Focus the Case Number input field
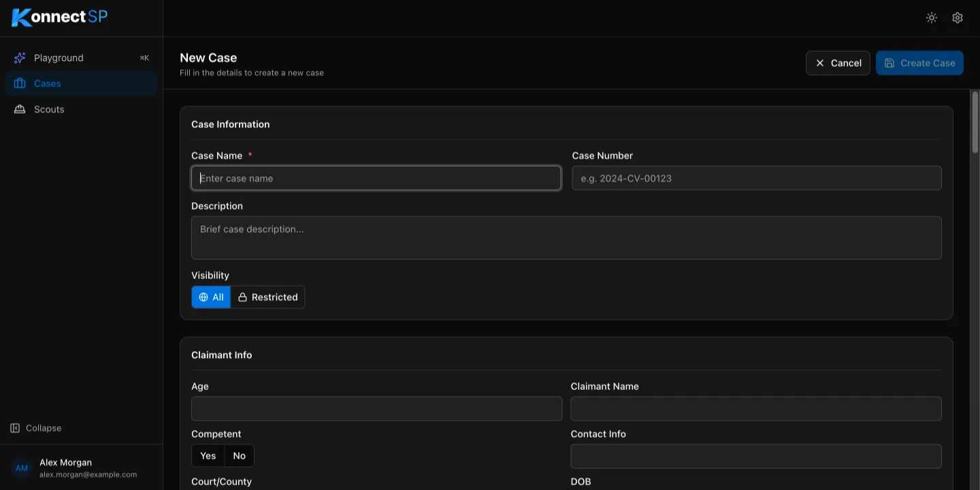The image size is (980, 490). (757, 178)
